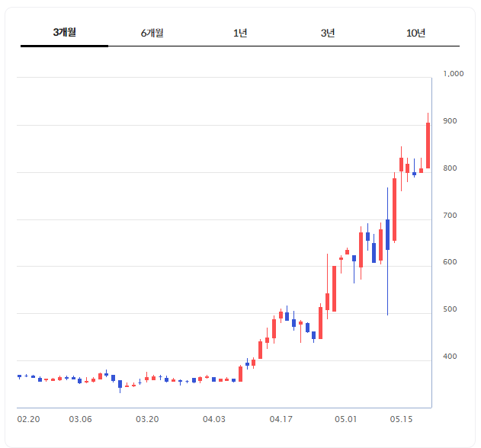Viewport: 481px width, 448px height.
Task: Click the 03.06 date label
Action: (x=80, y=419)
